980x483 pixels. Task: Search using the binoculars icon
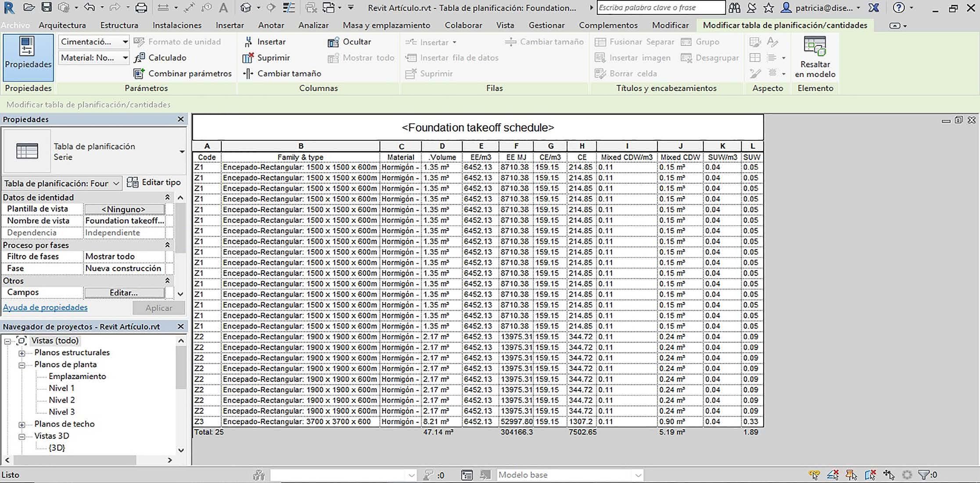click(x=734, y=7)
